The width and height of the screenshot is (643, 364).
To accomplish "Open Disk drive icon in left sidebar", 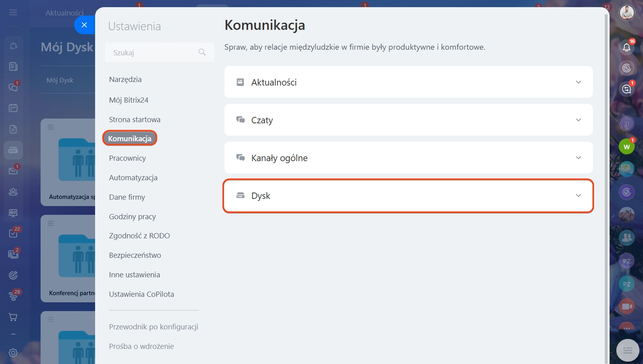I will [x=13, y=150].
